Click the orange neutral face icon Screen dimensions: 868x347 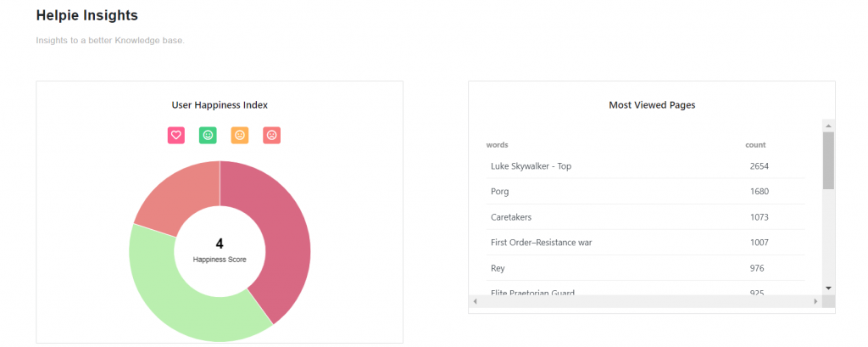pyautogui.click(x=240, y=135)
